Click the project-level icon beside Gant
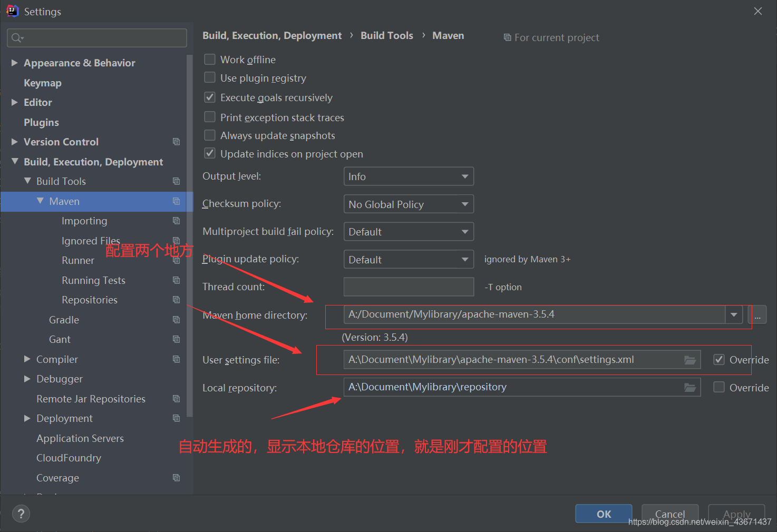Viewport: 777px width, 532px height. click(x=176, y=339)
